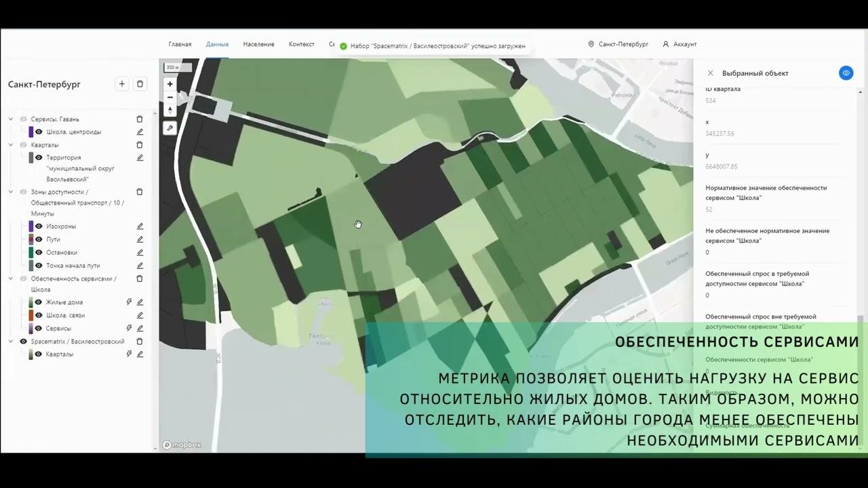868x488 pixels.
Task: Toggle visibility of Сервисы. Гавань group
Action: tap(23, 119)
